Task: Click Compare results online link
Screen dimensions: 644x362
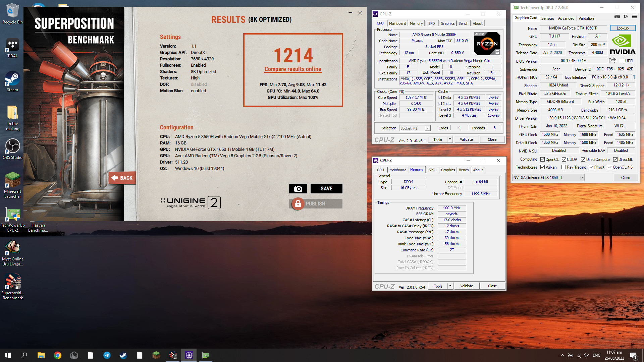Action: [x=293, y=69]
